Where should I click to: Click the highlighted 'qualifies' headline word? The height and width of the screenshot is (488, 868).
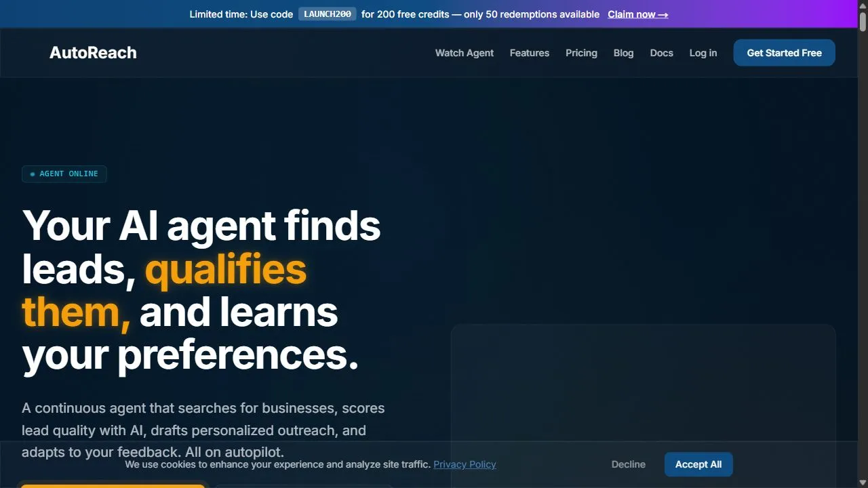tap(226, 269)
